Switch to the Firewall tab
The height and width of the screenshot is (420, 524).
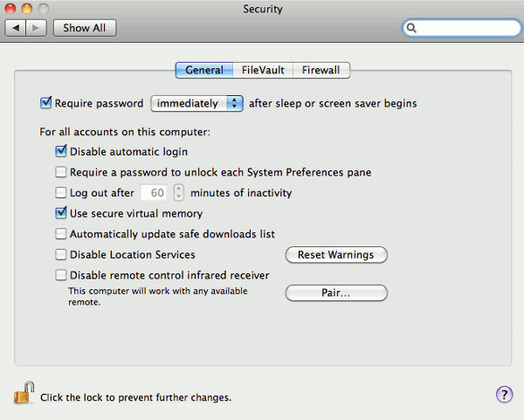[321, 70]
